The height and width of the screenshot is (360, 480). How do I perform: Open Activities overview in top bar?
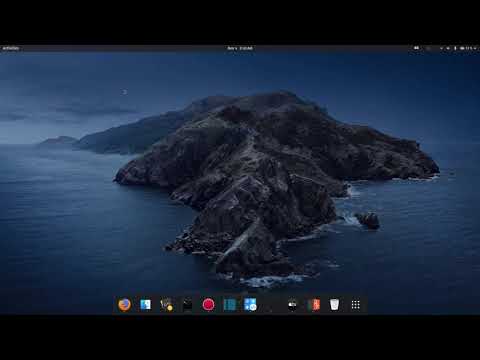click(x=11, y=48)
